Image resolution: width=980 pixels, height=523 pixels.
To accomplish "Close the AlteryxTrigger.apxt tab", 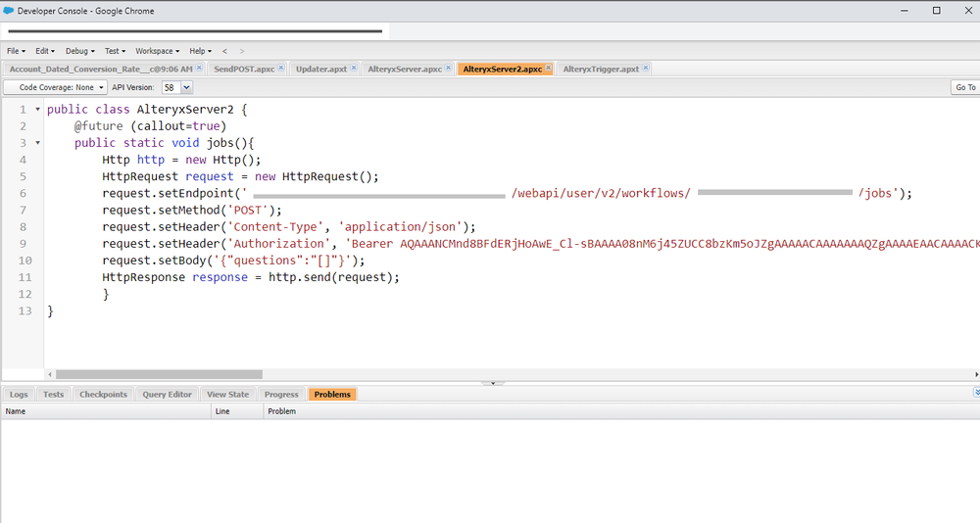I will [646, 68].
